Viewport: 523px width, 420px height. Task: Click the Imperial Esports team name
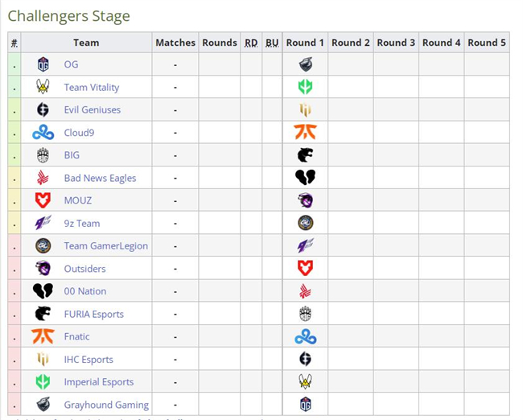click(99, 382)
